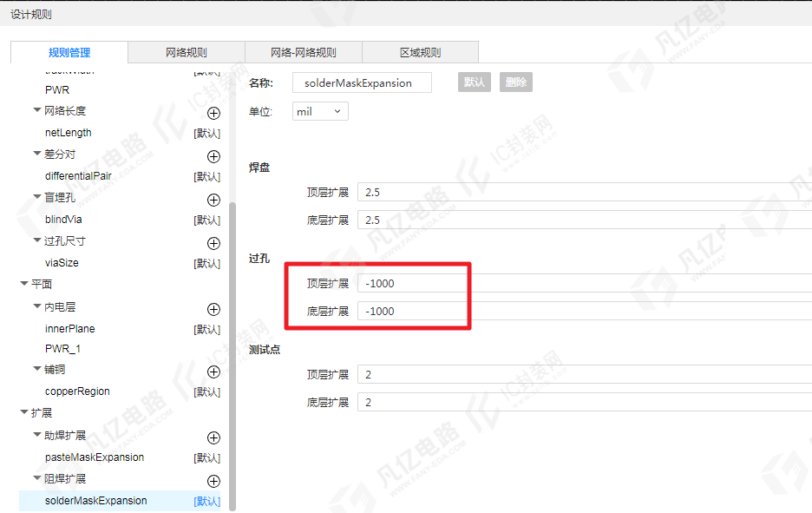Select the blindVia rule
The image size is (812, 513).
click(63, 220)
